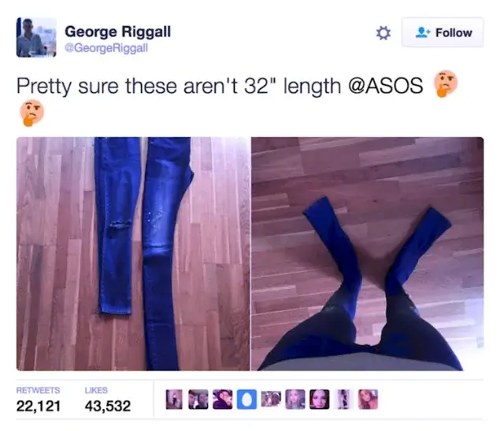Open the right photo of worn jeans
The width and height of the screenshot is (504, 431).
(368, 254)
